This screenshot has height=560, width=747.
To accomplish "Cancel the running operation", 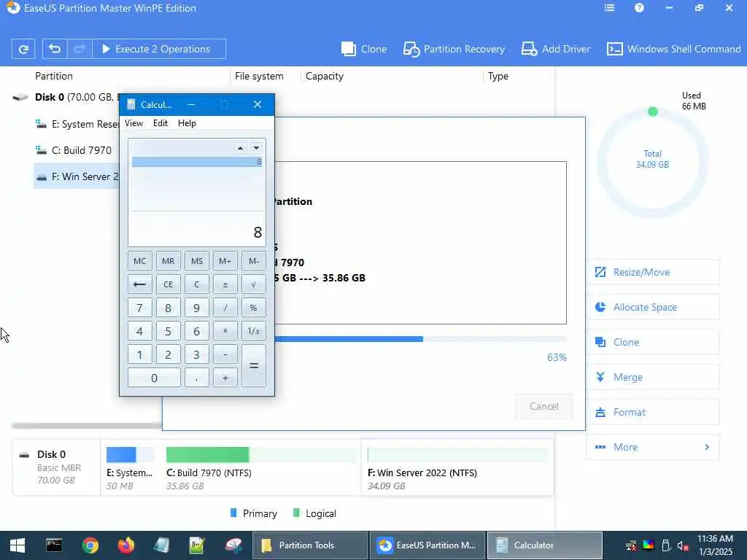I will pyautogui.click(x=543, y=406).
